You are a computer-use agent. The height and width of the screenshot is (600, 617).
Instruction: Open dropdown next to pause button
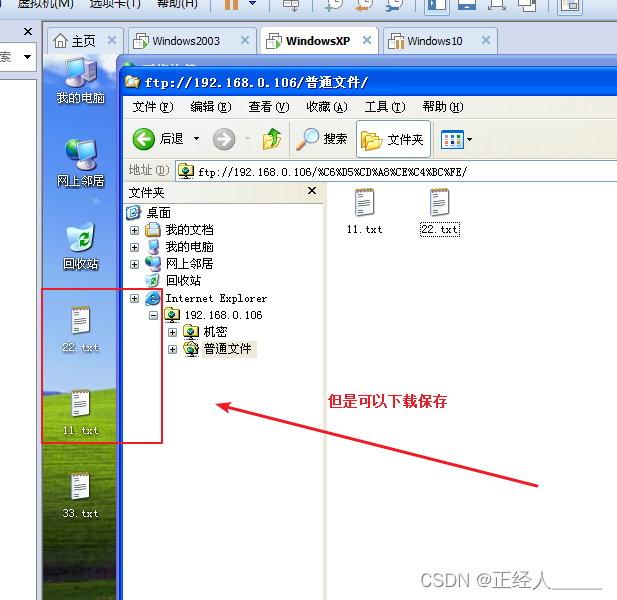(x=253, y=3)
